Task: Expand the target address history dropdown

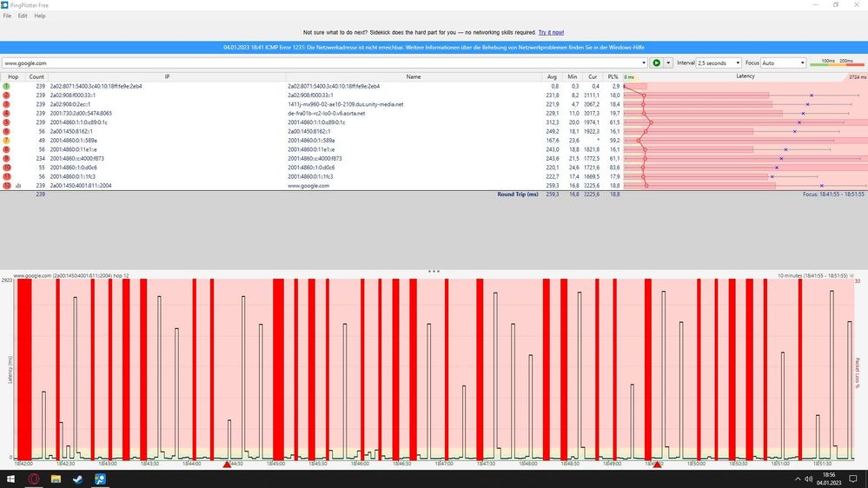Action: click(644, 63)
